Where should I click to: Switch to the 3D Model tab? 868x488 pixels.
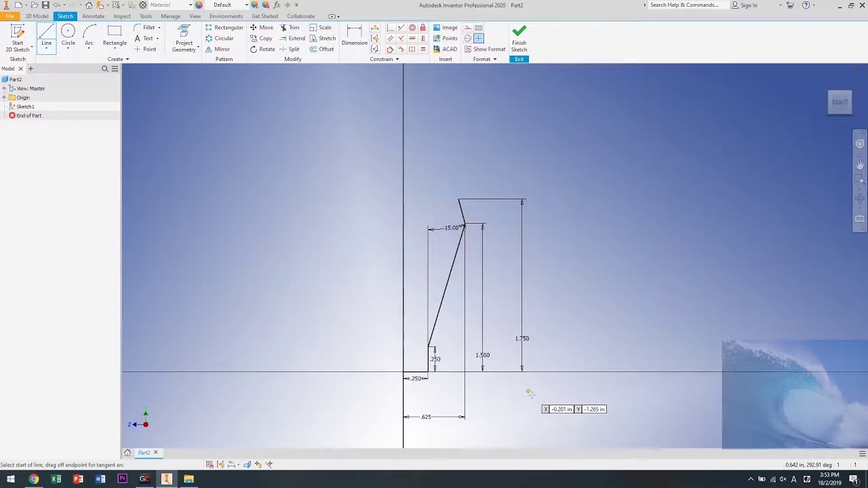[37, 16]
